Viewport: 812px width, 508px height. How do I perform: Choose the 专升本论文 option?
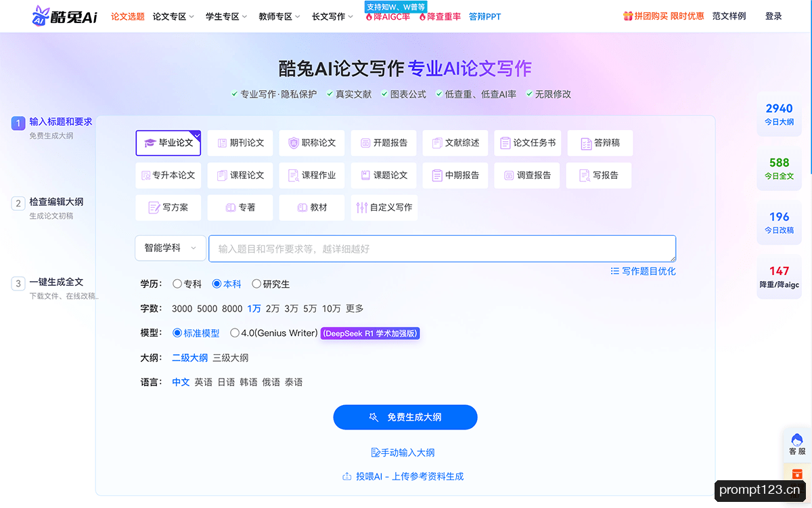168,175
